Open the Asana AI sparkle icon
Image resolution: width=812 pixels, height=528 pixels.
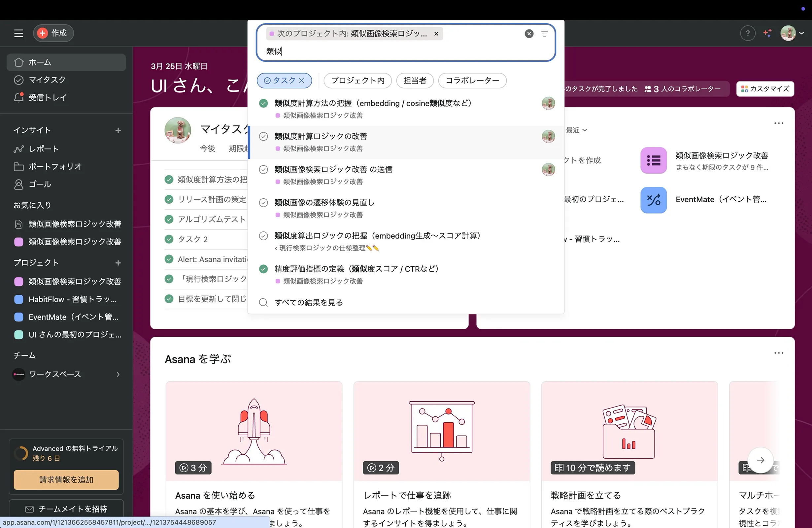(768, 33)
